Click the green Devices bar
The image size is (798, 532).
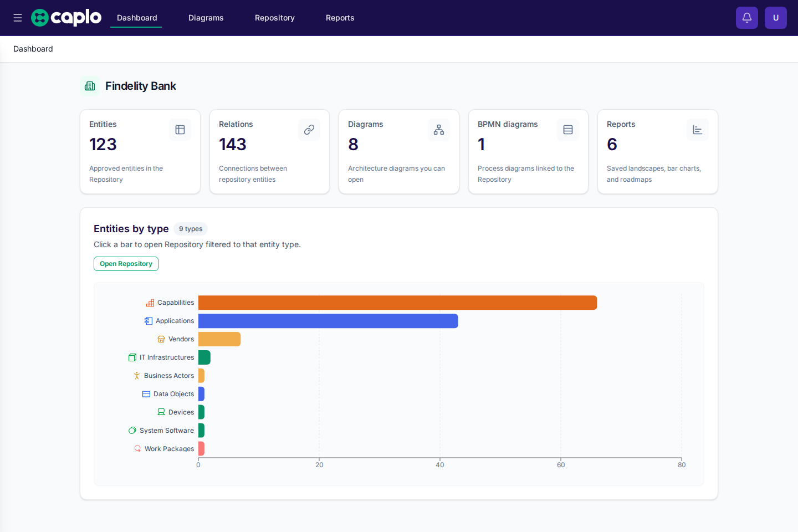201,412
